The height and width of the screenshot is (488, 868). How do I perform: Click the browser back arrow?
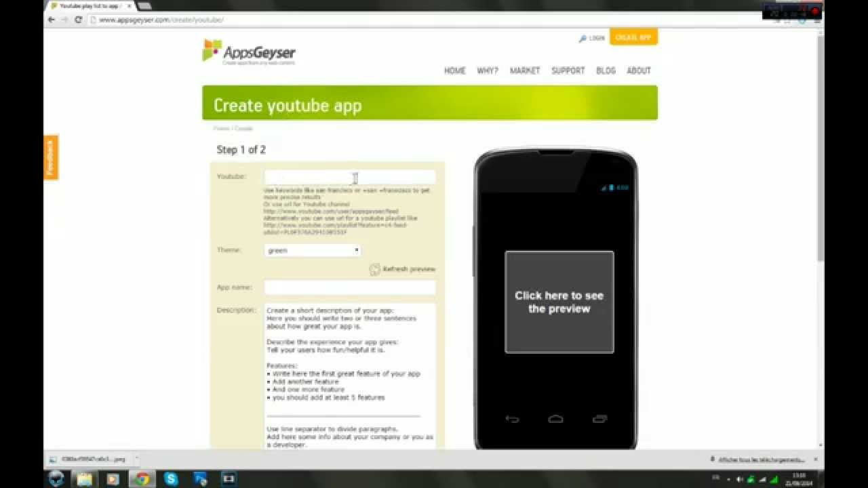52,20
